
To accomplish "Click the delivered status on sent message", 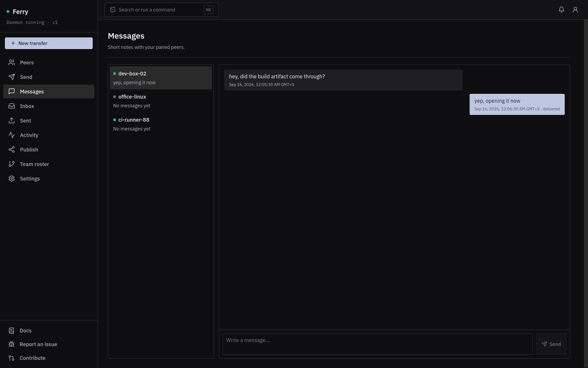I will coord(551,109).
